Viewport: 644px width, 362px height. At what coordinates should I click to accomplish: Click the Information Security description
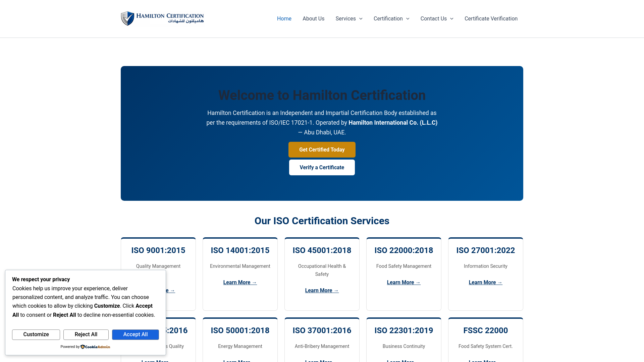pyautogui.click(x=486, y=266)
